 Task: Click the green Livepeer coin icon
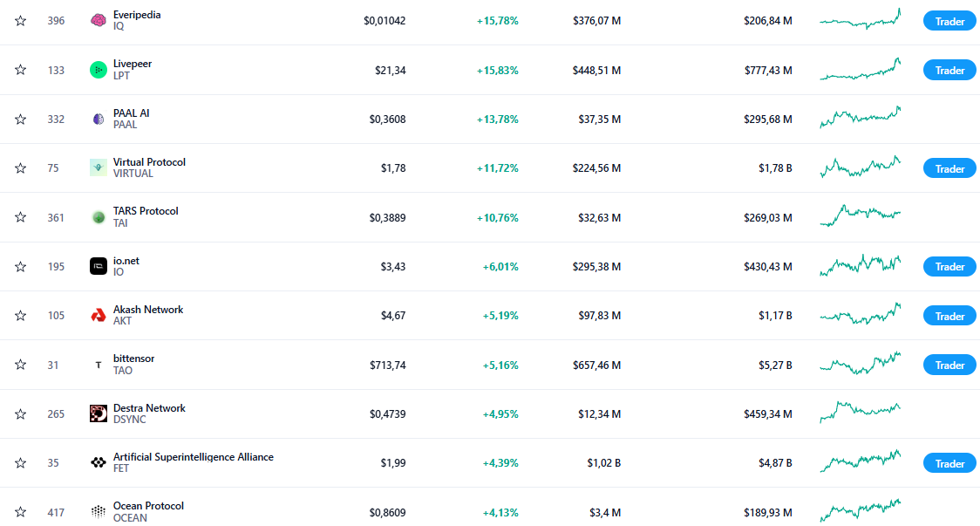(99, 70)
